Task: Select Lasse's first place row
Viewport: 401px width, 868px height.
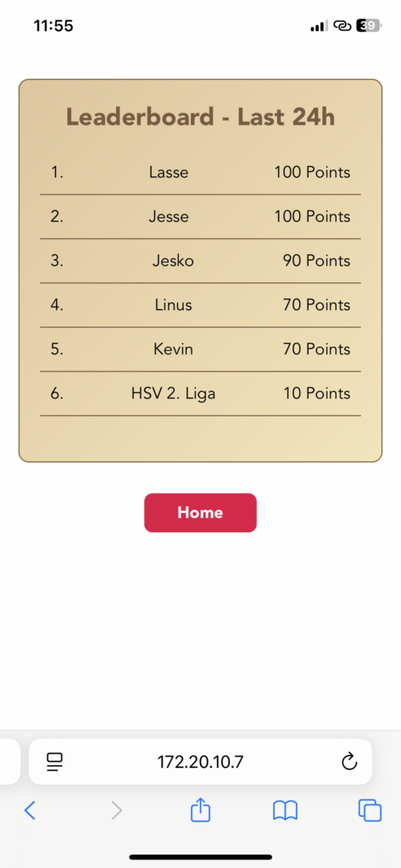Action: click(200, 173)
